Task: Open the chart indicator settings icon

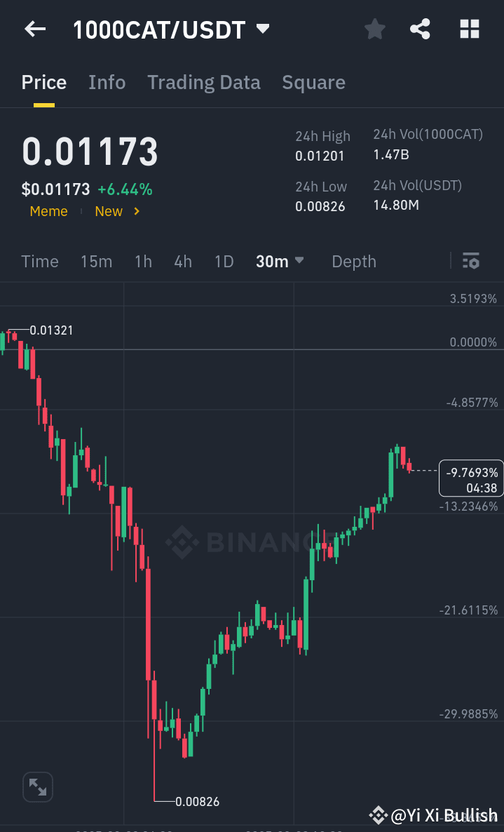Action: pyautogui.click(x=471, y=260)
